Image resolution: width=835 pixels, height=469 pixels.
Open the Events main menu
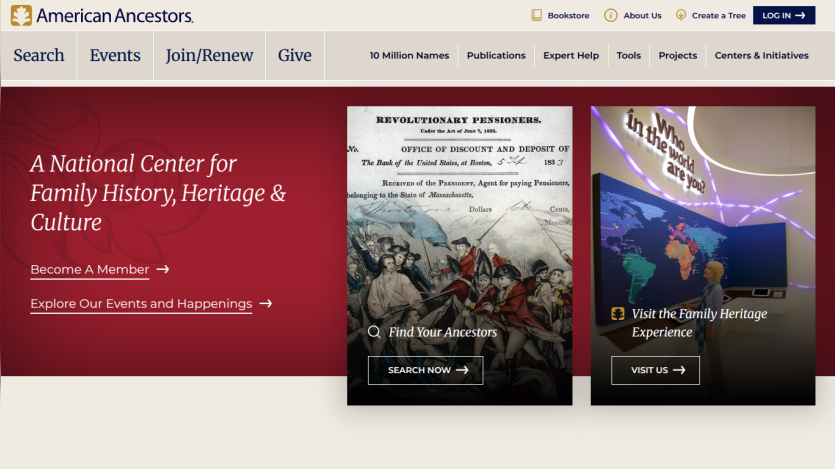tap(115, 55)
